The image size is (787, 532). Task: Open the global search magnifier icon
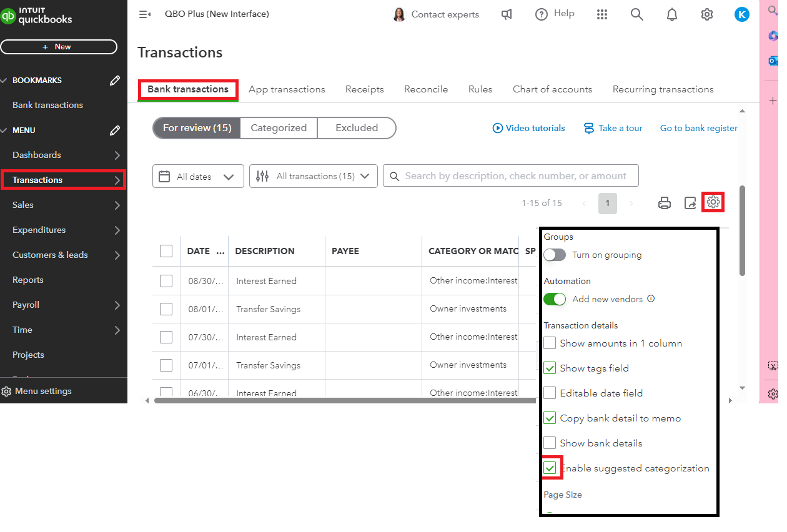click(x=637, y=14)
